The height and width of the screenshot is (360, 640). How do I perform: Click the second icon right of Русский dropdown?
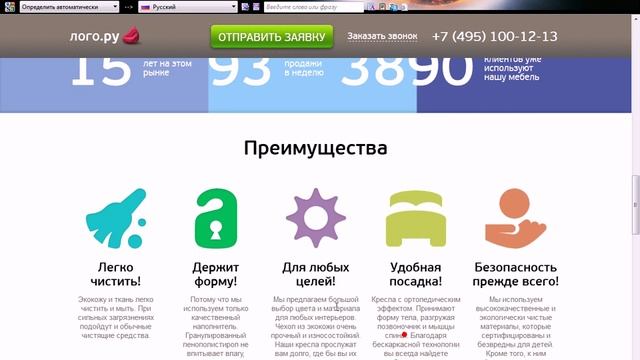[x=256, y=7]
